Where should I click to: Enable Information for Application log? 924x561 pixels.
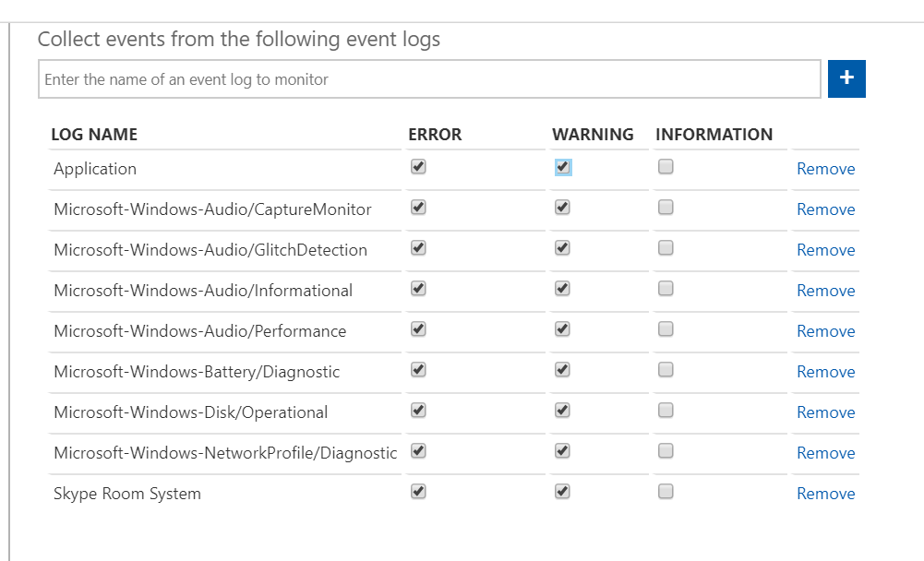[x=666, y=167]
